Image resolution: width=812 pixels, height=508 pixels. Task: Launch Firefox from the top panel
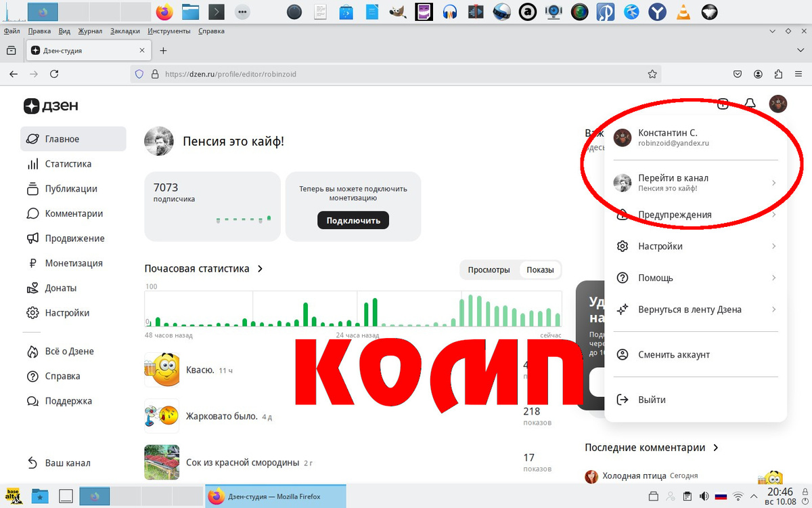click(x=164, y=12)
